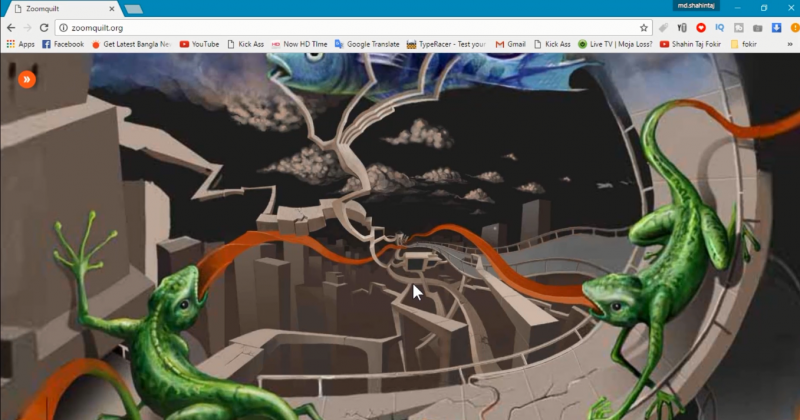Go back with browser back arrow
Image resolution: width=800 pixels, height=420 pixels.
[x=11, y=28]
